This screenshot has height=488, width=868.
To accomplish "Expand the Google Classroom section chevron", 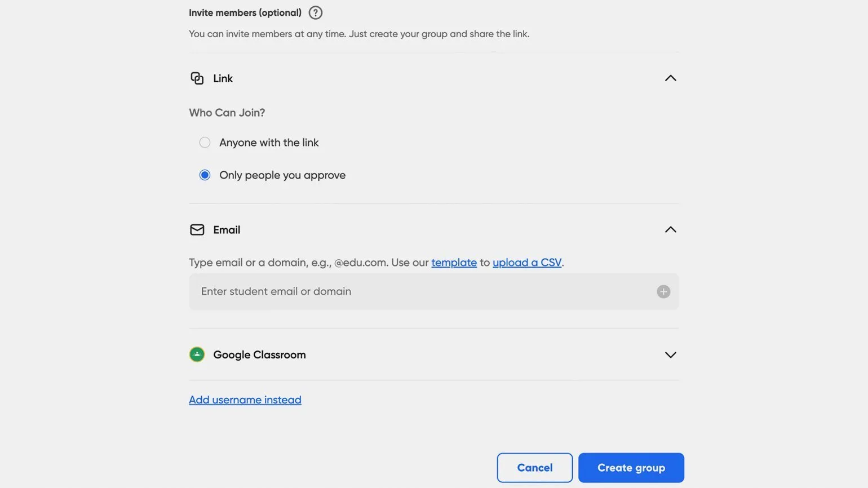I will [x=670, y=355].
